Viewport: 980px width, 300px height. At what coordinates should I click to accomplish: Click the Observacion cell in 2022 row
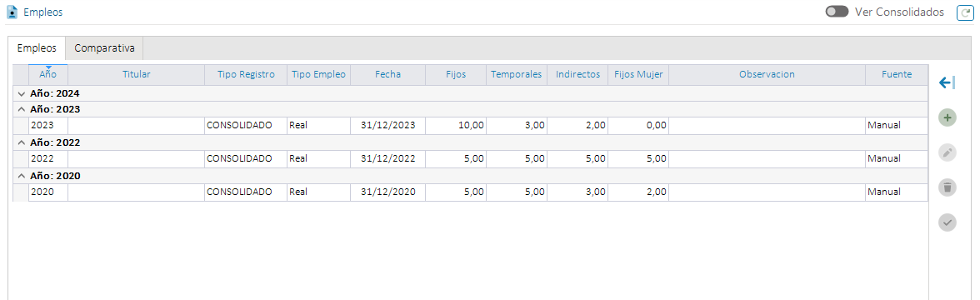767,158
